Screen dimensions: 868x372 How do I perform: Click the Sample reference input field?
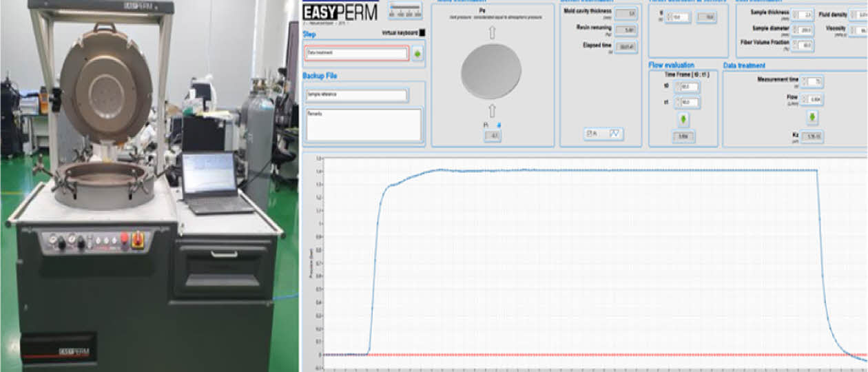(357, 96)
